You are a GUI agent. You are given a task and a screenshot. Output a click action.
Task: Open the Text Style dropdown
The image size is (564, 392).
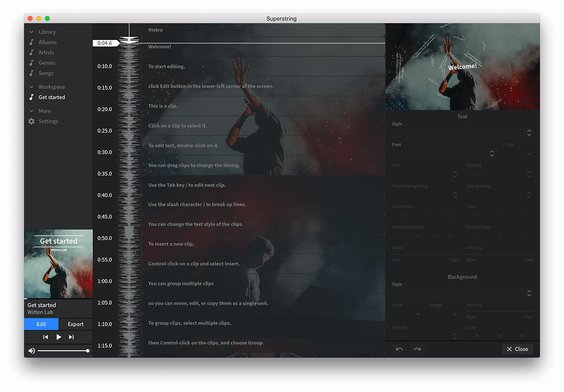462,133
